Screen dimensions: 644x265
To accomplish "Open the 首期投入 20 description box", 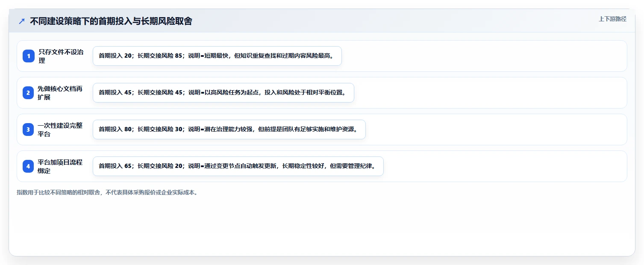I will 217,56.
